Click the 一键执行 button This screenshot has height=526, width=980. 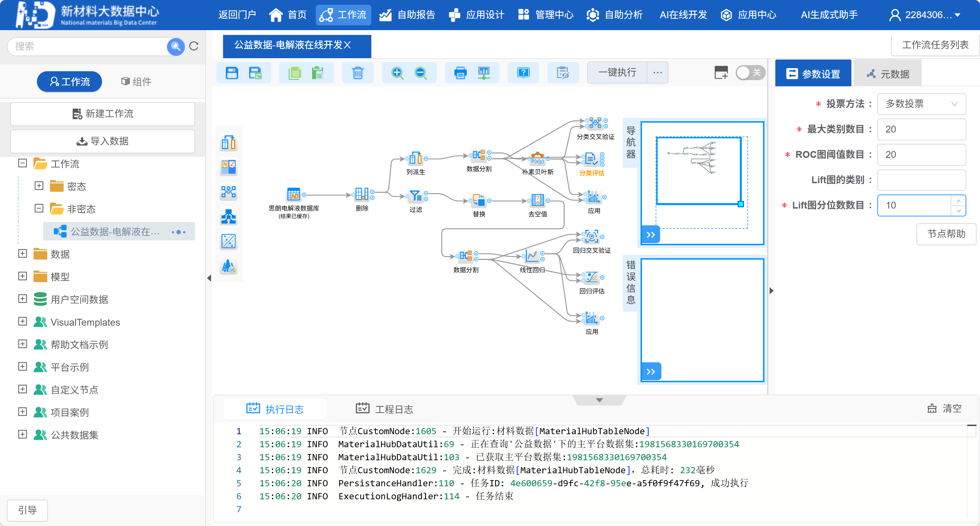pos(616,72)
